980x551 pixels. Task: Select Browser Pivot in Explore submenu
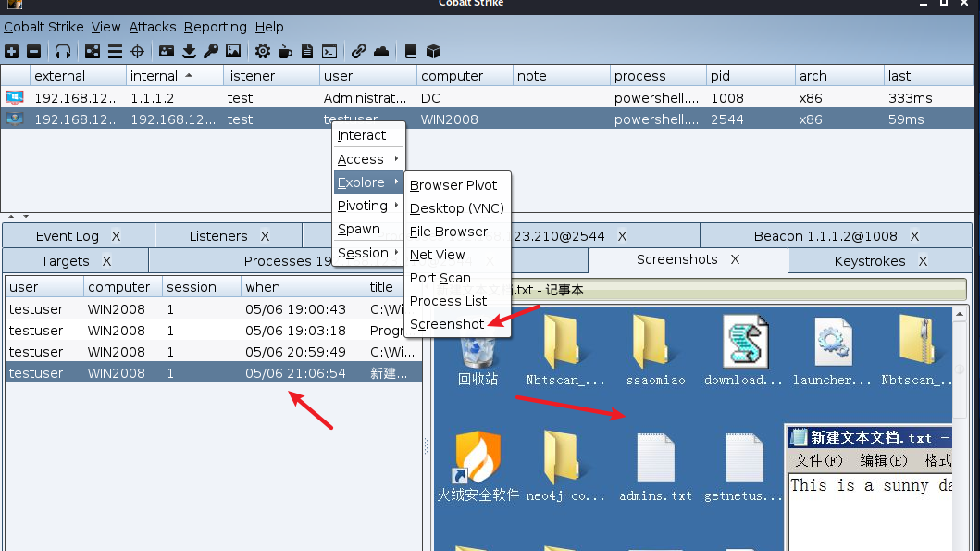(457, 185)
